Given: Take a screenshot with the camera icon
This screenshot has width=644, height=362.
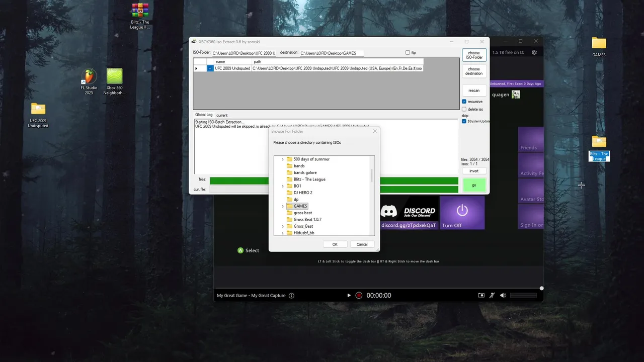Looking at the screenshot, I should coord(481,296).
